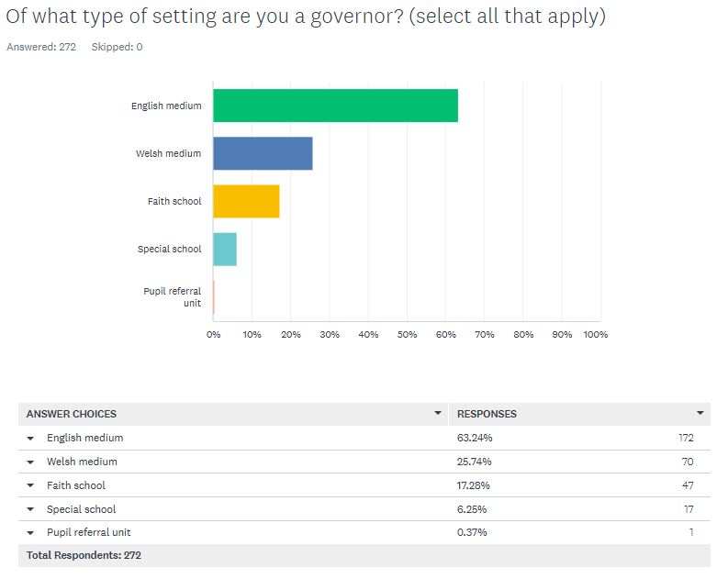Image resolution: width=728 pixels, height=579 pixels.
Task: Click the teal Special school bar
Action: tap(225, 249)
